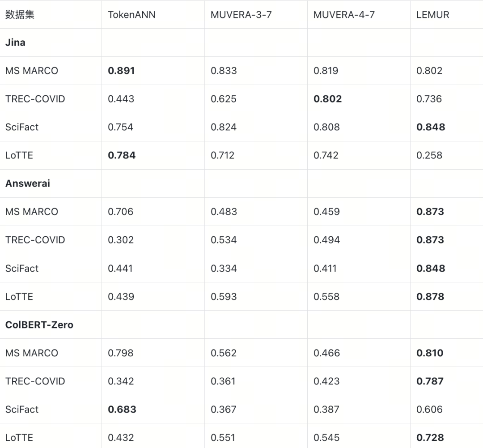This screenshot has height=448, width=483.
Task: Select the ColBERT-Zero section heading
Action: click(39, 325)
